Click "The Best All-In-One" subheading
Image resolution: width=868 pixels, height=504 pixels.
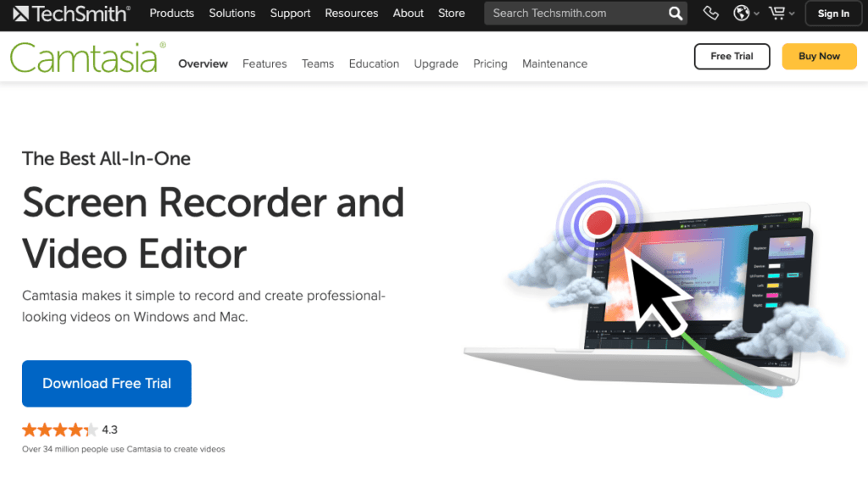pyautogui.click(x=106, y=158)
